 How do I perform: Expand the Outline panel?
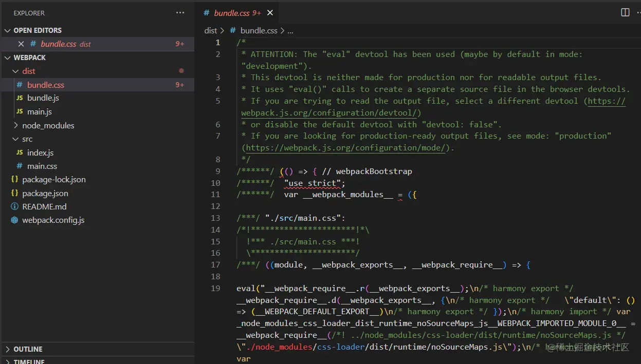click(x=7, y=349)
